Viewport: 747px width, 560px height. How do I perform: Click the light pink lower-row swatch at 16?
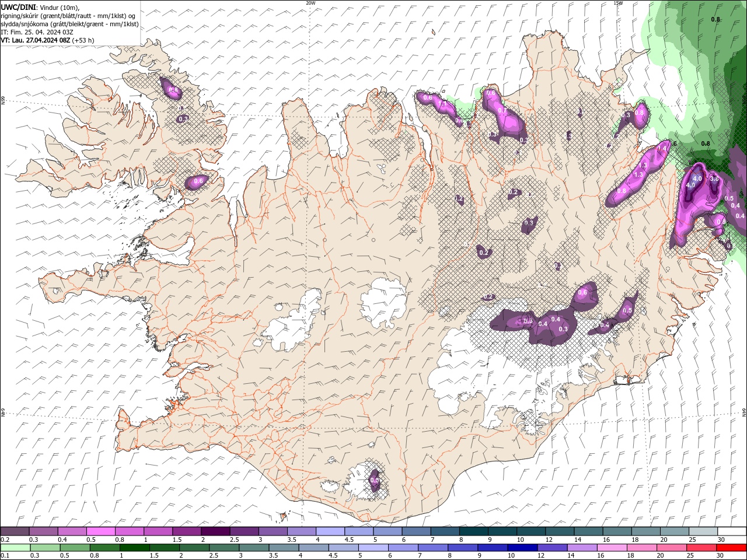612,548
